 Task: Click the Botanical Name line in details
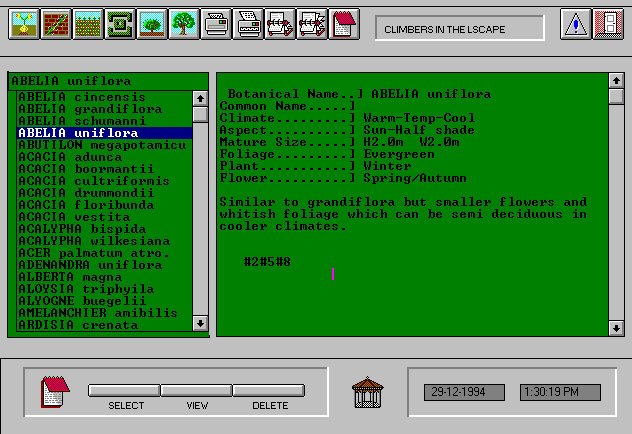pyautogui.click(x=359, y=94)
